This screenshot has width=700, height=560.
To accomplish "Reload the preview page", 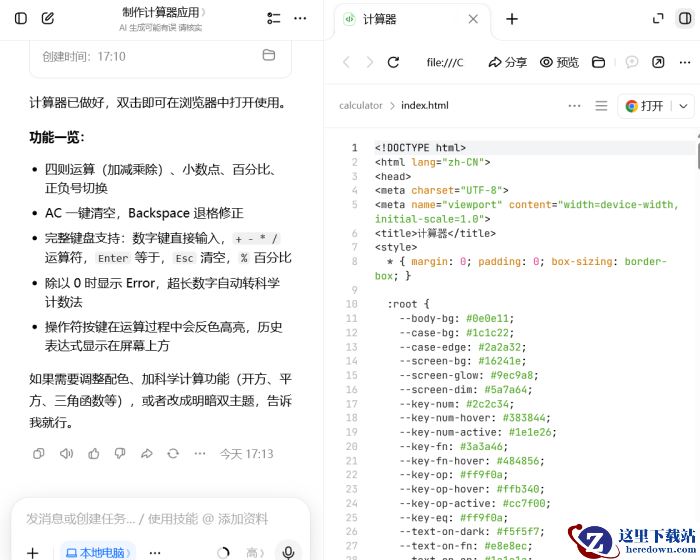I will [393, 62].
